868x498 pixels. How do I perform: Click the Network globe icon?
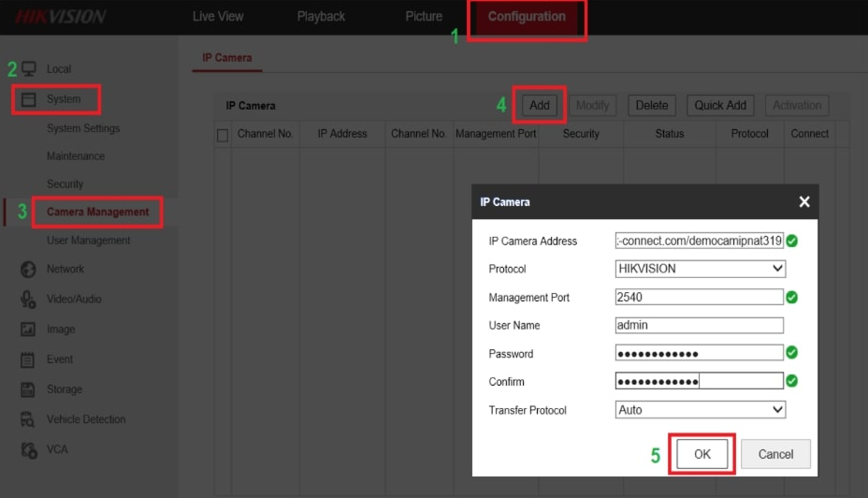(x=29, y=270)
